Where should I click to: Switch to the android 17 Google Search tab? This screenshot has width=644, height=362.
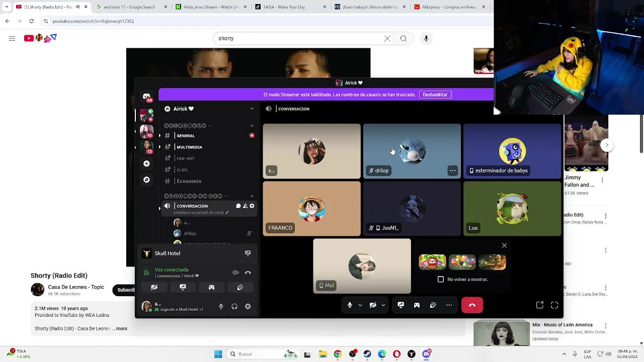pyautogui.click(x=131, y=7)
